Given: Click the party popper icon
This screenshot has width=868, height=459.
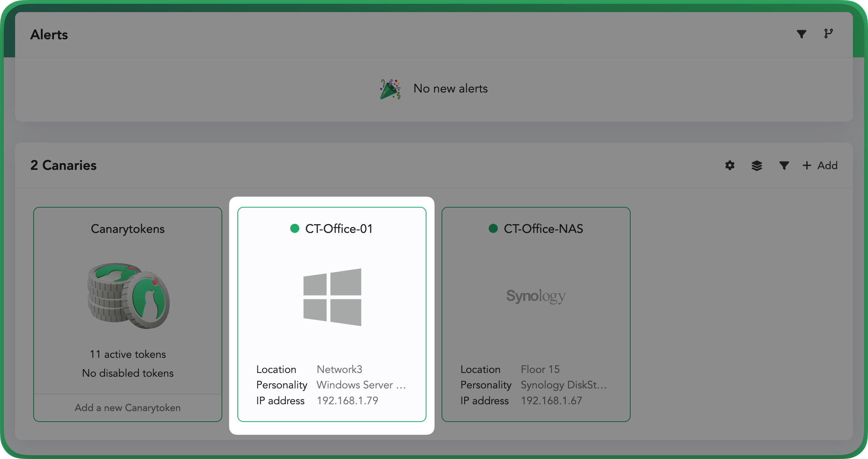Looking at the screenshot, I should point(390,89).
